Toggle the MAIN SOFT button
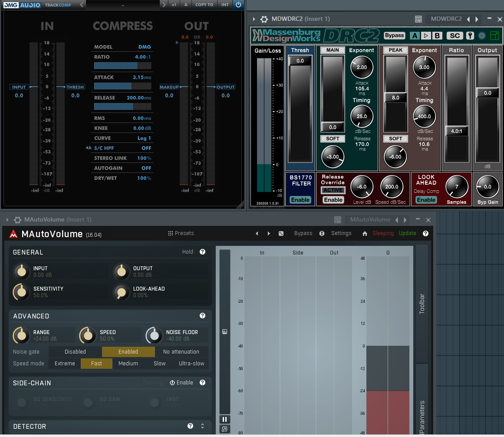The image size is (504, 437). (333, 139)
